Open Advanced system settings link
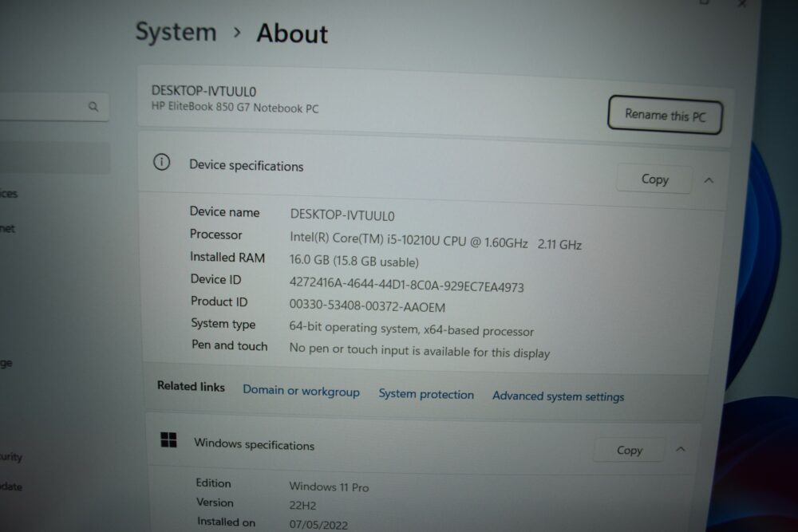 click(558, 396)
